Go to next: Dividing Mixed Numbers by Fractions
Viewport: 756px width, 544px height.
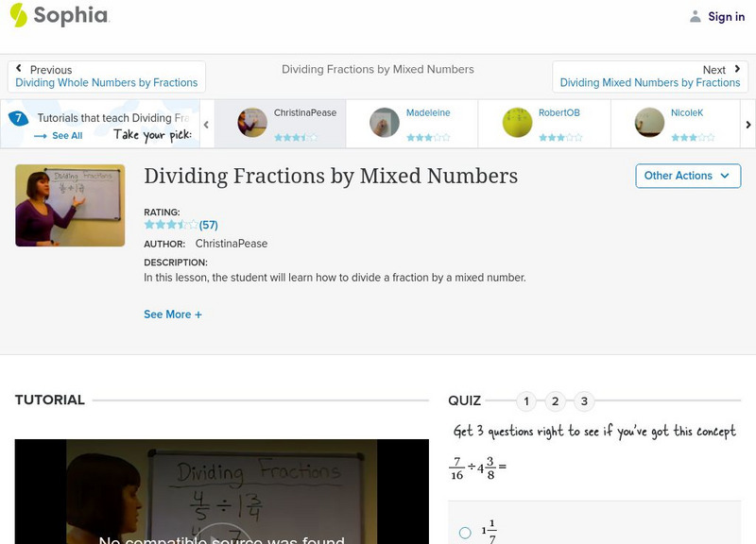pos(650,76)
